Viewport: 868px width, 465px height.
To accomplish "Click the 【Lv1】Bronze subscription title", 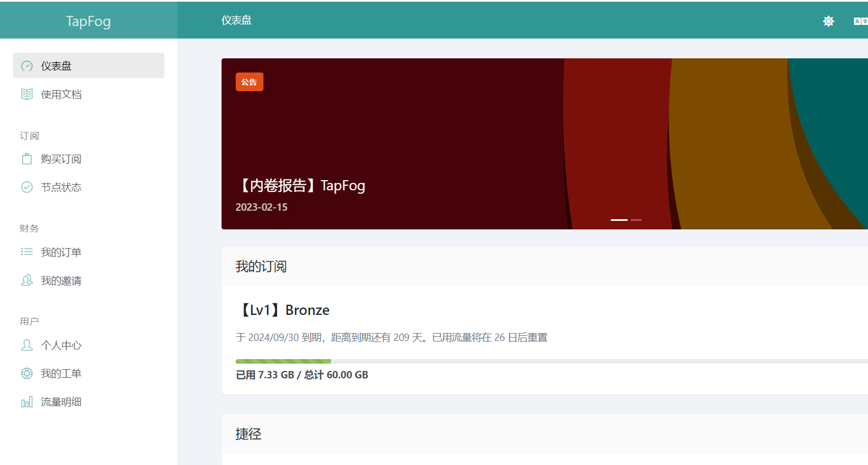I will 283,310.
